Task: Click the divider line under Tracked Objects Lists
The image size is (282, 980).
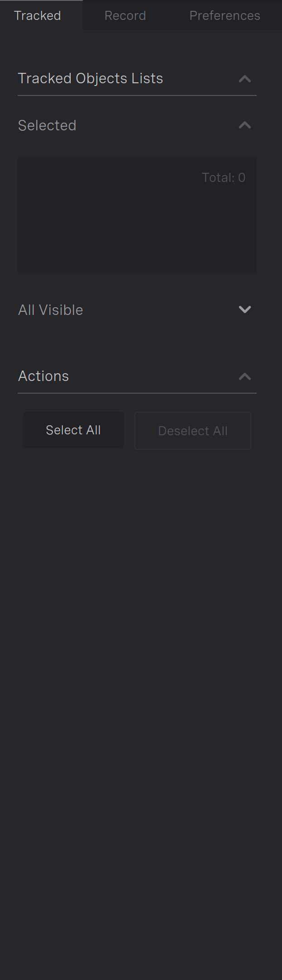Action: pyautogui.click(x=137, y=95)
